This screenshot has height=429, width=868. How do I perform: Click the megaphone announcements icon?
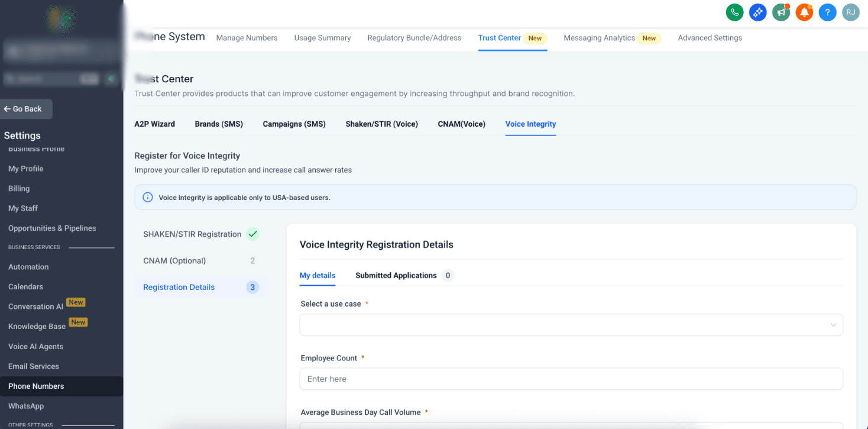[781, 12]
